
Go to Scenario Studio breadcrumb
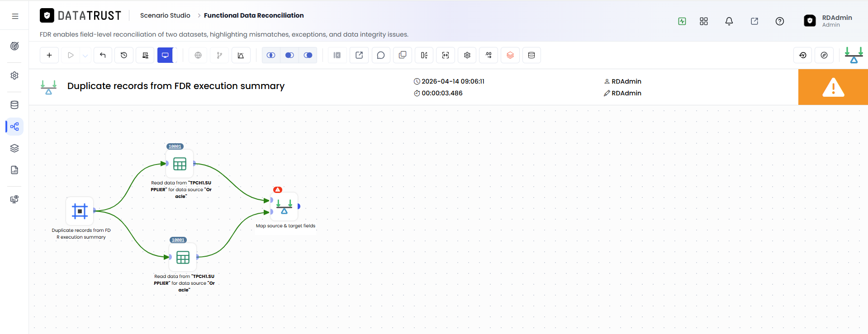165,15
